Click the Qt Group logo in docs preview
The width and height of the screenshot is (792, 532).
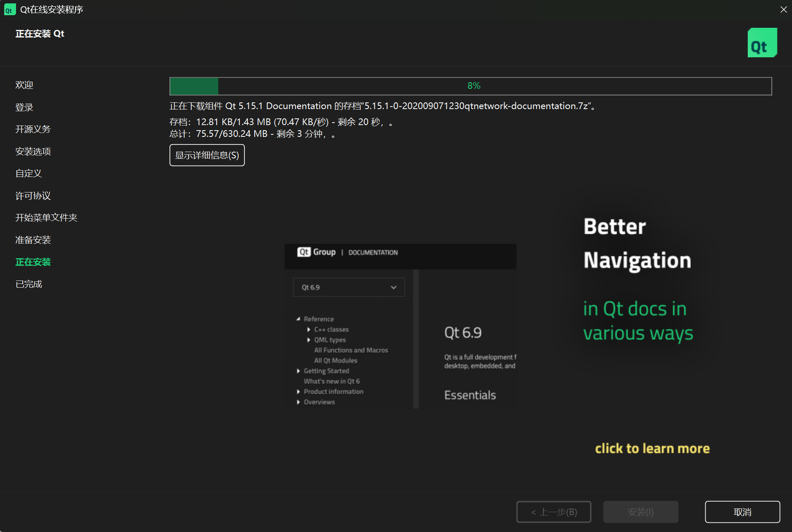[316, 252]
